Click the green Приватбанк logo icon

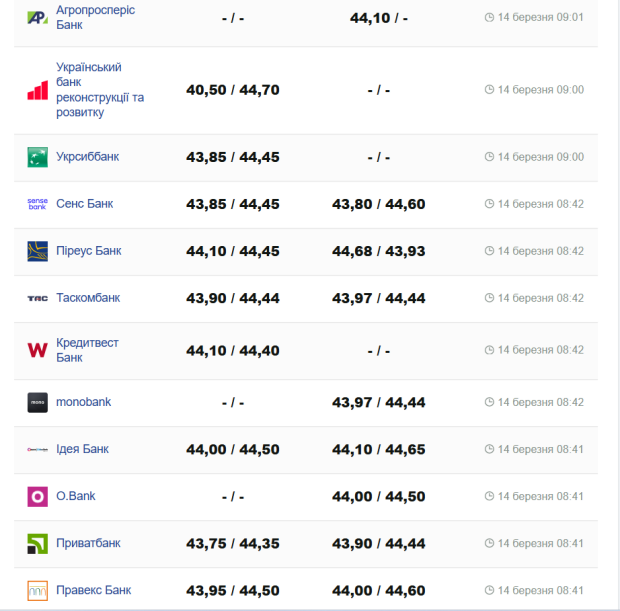37,544
